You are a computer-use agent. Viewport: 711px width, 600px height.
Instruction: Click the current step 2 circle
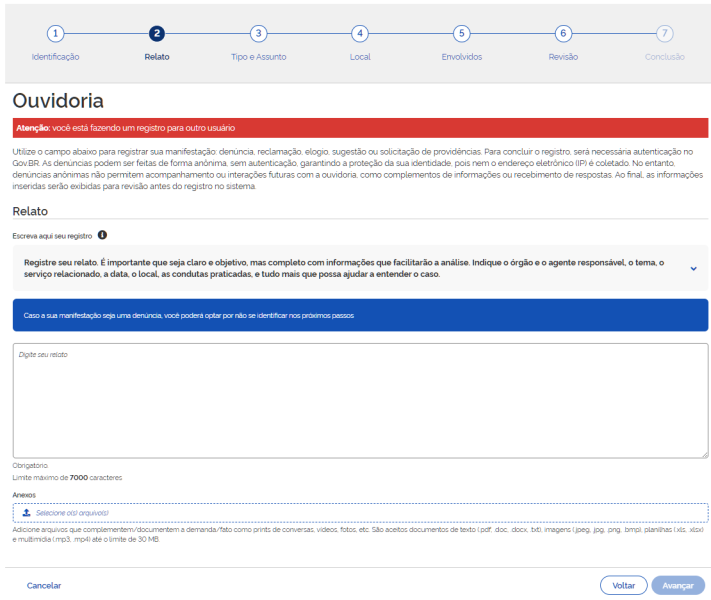[x=157, y=33]
